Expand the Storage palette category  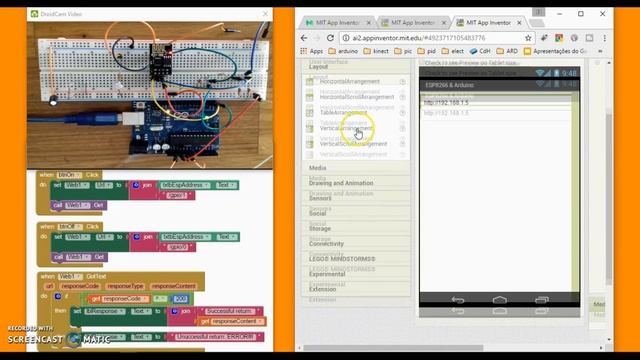[356, 229]
